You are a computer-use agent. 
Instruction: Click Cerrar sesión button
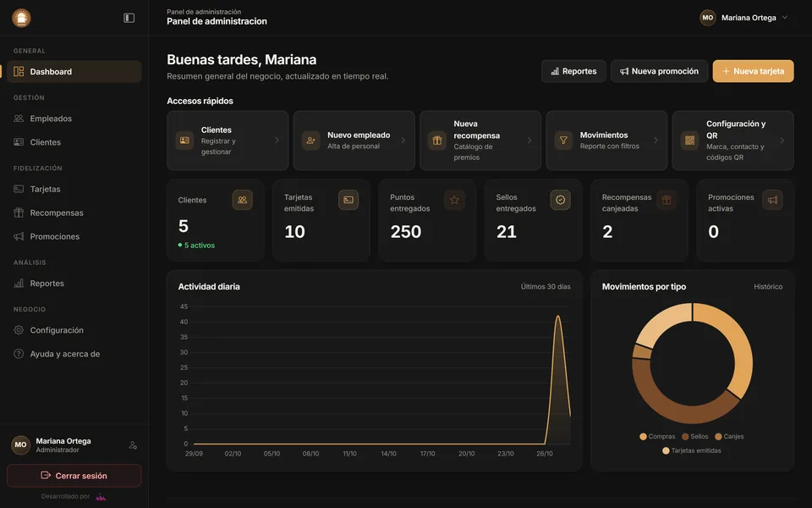tap(74, 475)
